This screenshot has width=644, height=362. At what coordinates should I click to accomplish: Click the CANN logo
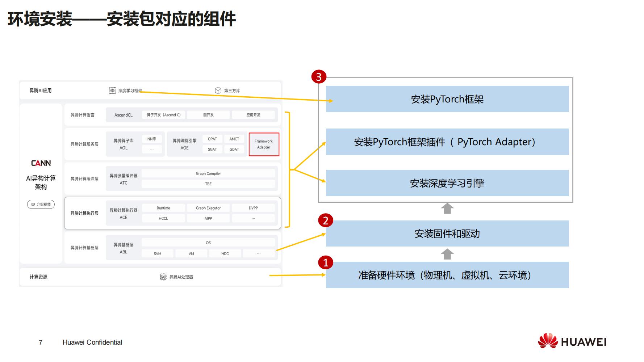[x=41, y=163]
